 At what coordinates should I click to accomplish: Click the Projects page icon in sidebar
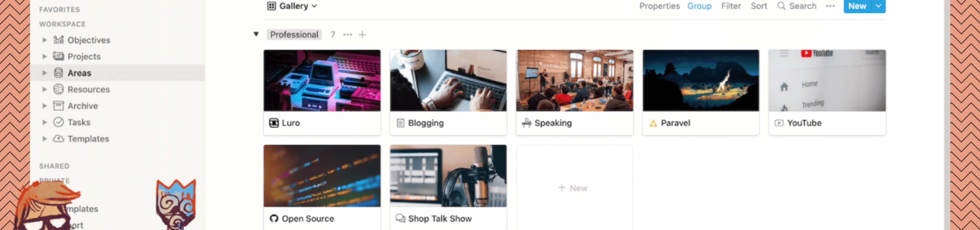coord(58,56)
